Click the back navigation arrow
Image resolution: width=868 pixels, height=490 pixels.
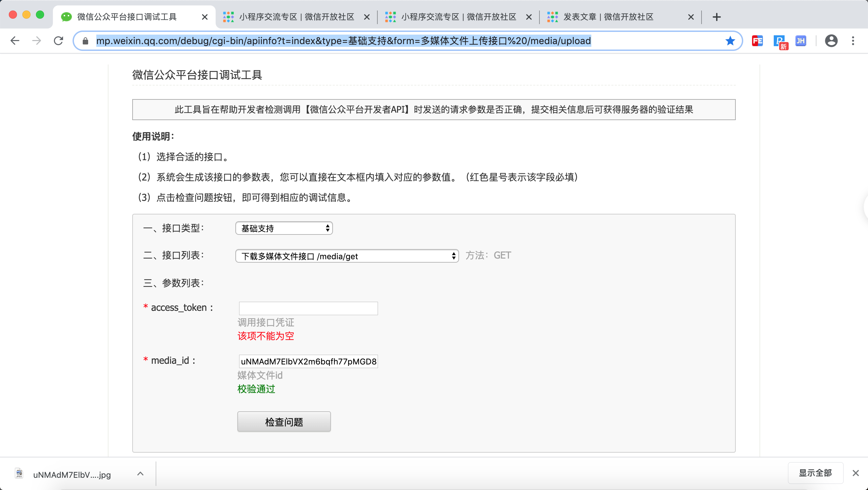(x=14, y=41)
